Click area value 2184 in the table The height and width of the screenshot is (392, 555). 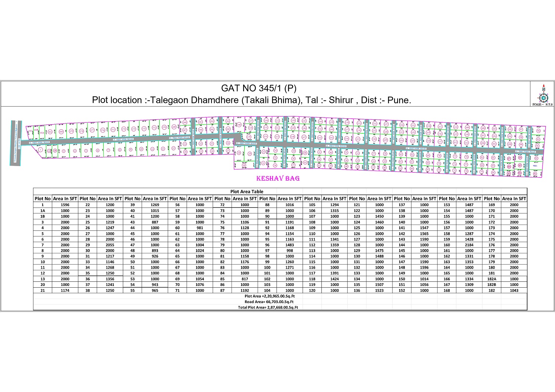pos(469,245)
